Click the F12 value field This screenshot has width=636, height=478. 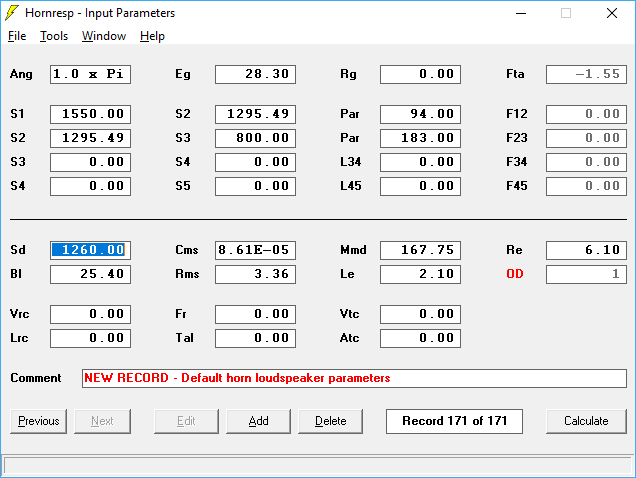coord(586,114)
